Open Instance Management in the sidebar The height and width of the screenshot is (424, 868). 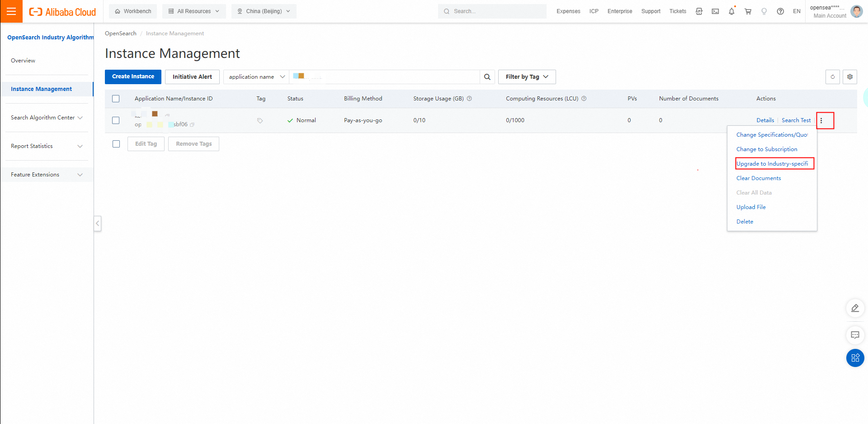(47, 89)
